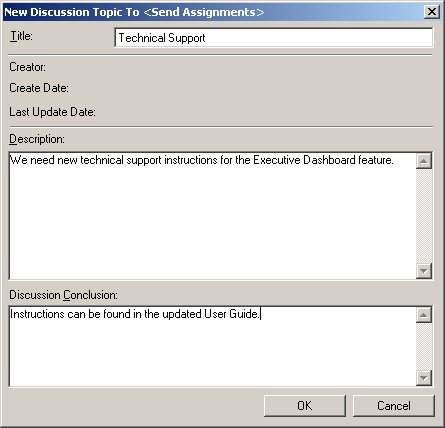Screen dimensions: 445x428
Task: Click the Description label
Action: click(37, 139)
